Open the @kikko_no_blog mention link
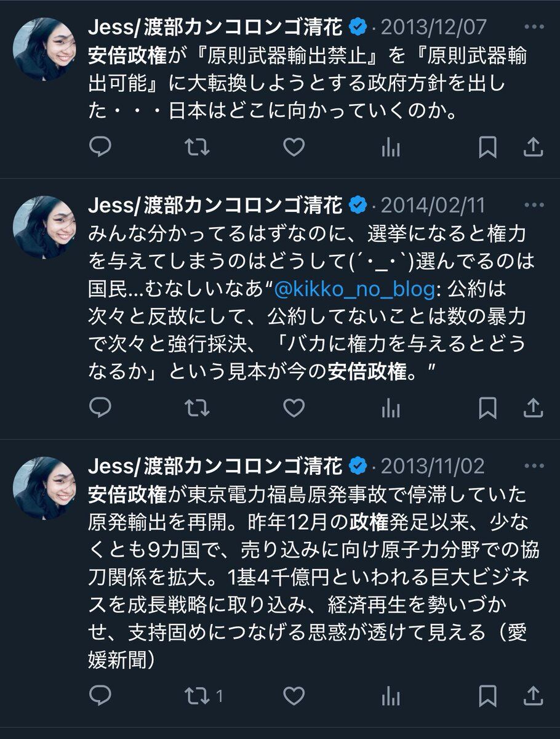Screen dimensions: 560x739 click(x=354, y=289)
